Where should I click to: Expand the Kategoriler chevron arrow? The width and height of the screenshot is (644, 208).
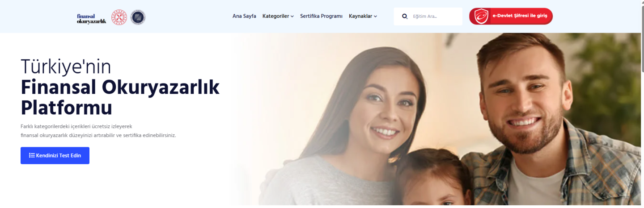coord(292,17)
